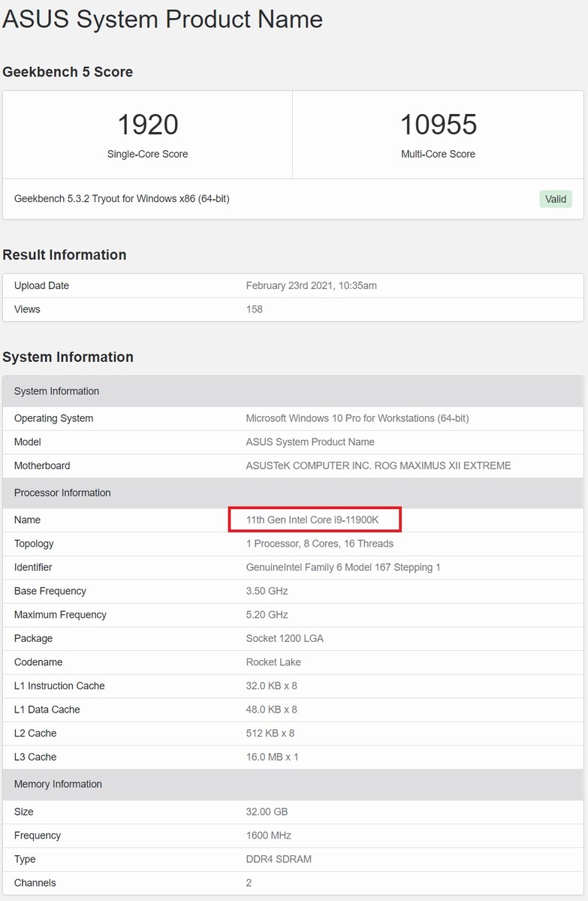Click the green Valid badge
Viewport: 588px width, 901px height.
click(556, 199)
